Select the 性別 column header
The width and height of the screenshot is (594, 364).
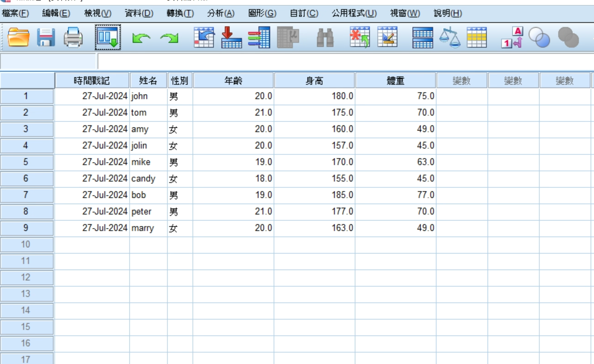click(180, 81)
